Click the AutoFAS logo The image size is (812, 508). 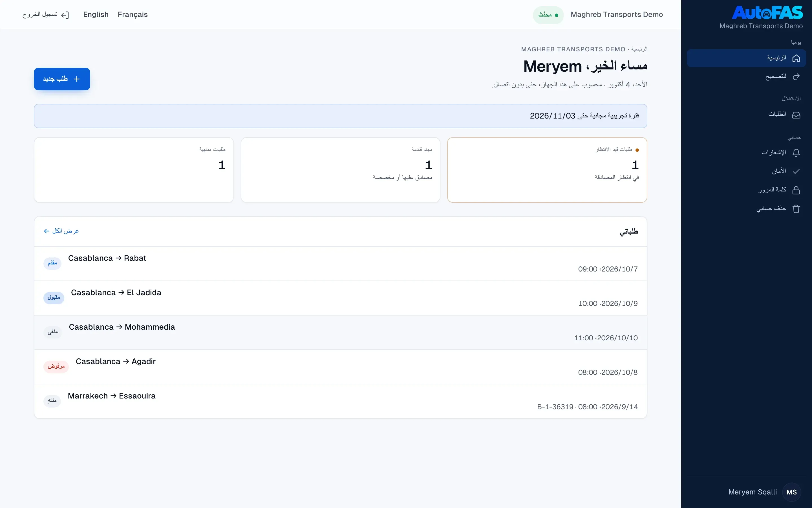[767, 13]
